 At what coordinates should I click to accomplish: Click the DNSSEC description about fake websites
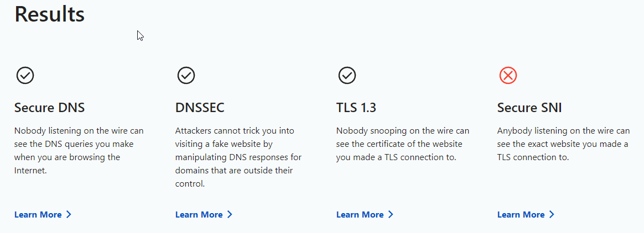(238, 157)
